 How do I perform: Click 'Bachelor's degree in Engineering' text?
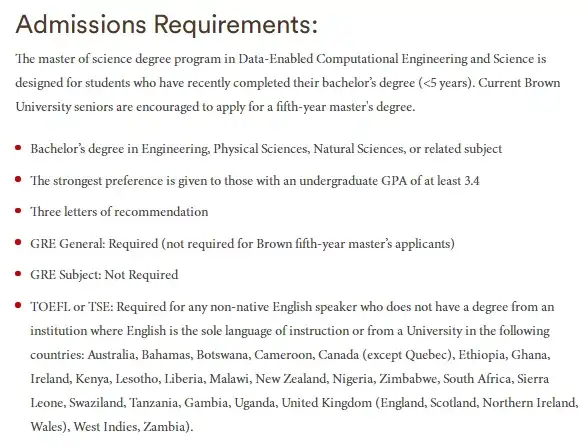click(x=119, y=149)
